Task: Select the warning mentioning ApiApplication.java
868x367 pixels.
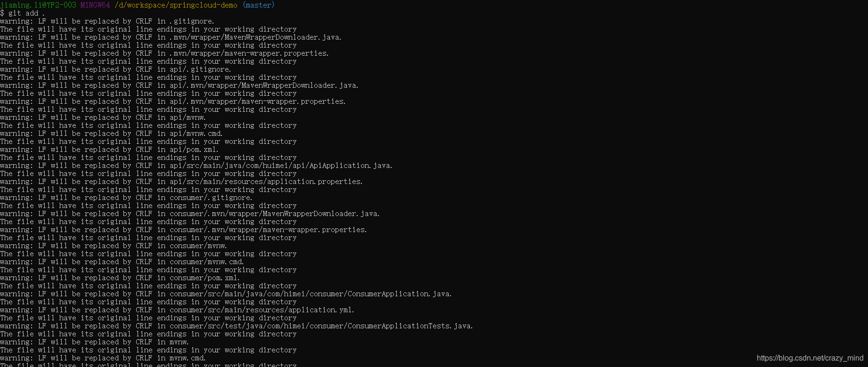Action: [197, 166]
